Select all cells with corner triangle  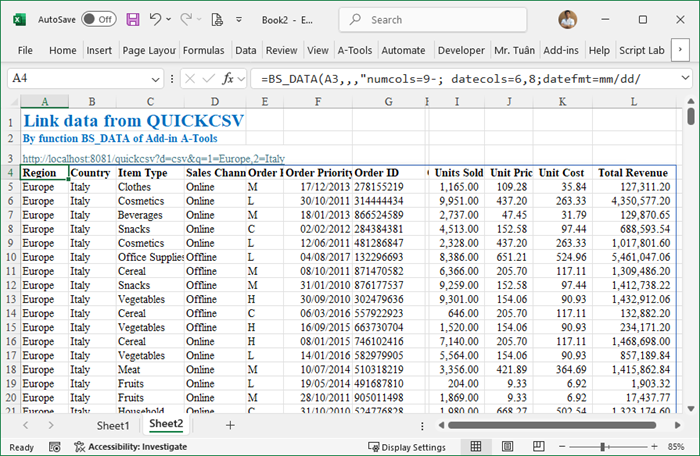[x=14, y=102]
